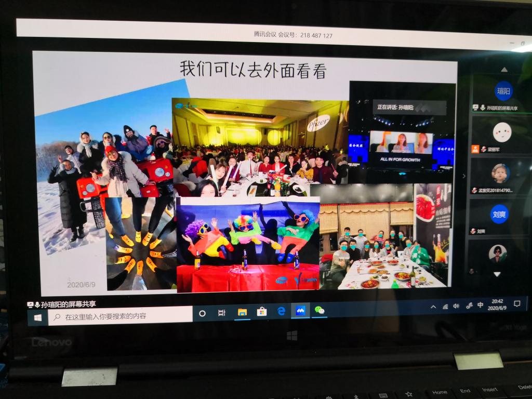Click the taskbar search box
The image size is (532, 399).
pos(119,315)
